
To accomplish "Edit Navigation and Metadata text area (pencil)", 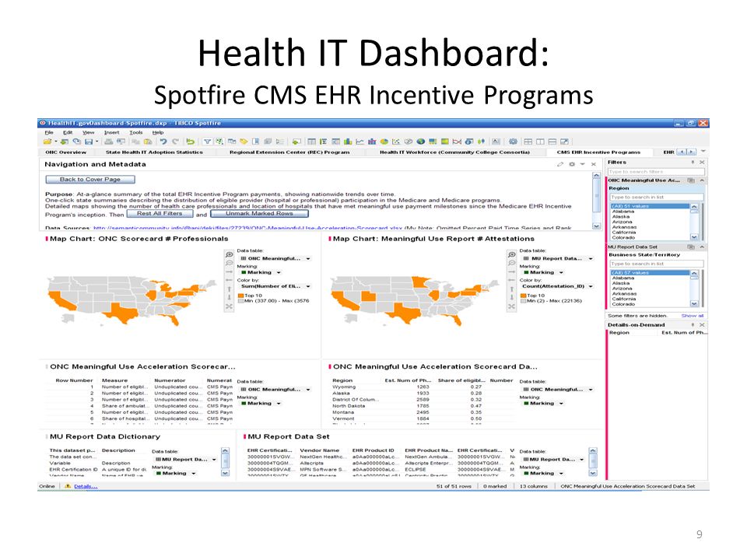I will (560, 164).
